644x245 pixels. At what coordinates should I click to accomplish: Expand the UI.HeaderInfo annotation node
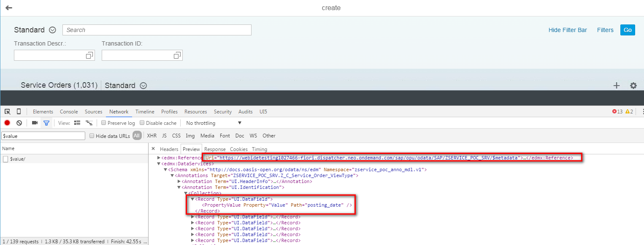click(x=179, y=181)
